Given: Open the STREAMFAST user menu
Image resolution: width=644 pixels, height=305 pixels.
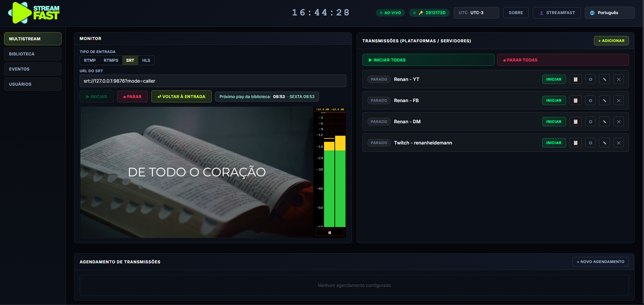Looking at the screenshot, I should pos(557,13).
